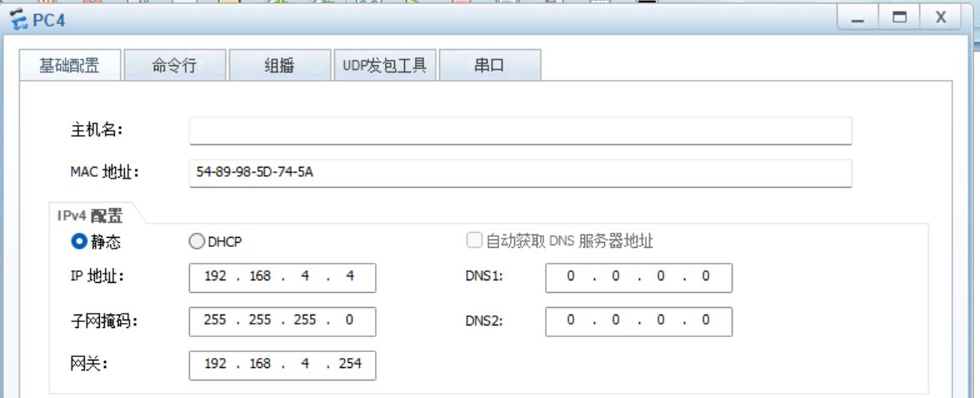The width and height of the screenshot is (980, 398).
Task: Select the 静态 radio button
Action: pos(78,242)
